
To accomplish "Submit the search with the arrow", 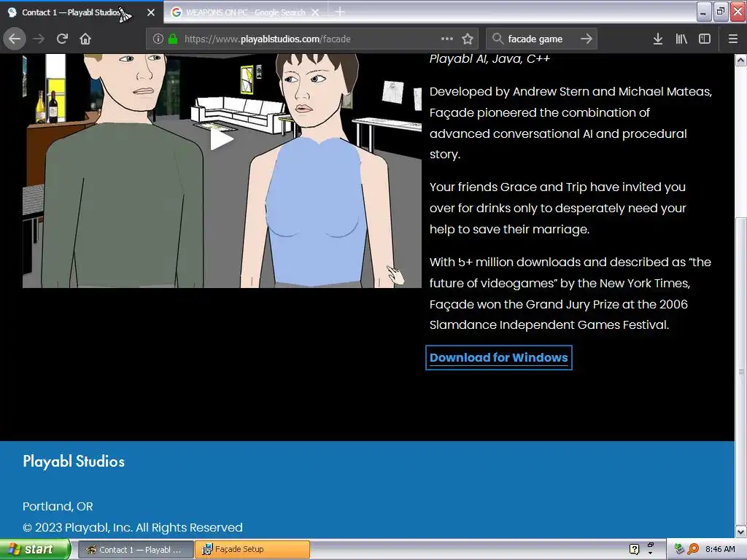I will pyautogui.click(x=587, y=39).
